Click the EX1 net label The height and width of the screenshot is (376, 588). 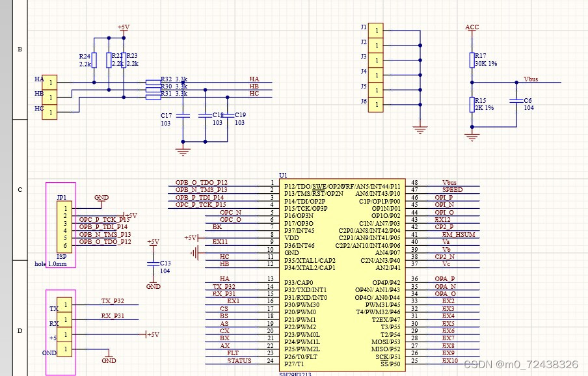pos(234,301)
